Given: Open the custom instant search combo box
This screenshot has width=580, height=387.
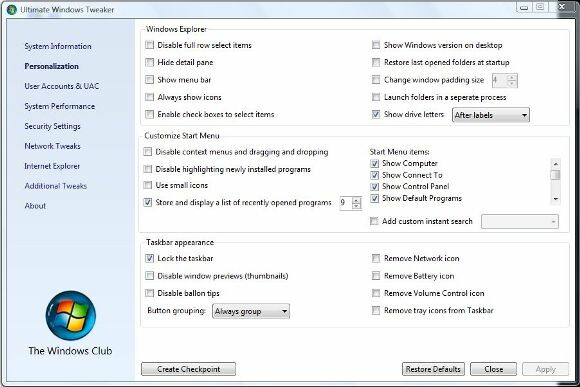Looking at the screenshot, I should (x=520, y=222).
